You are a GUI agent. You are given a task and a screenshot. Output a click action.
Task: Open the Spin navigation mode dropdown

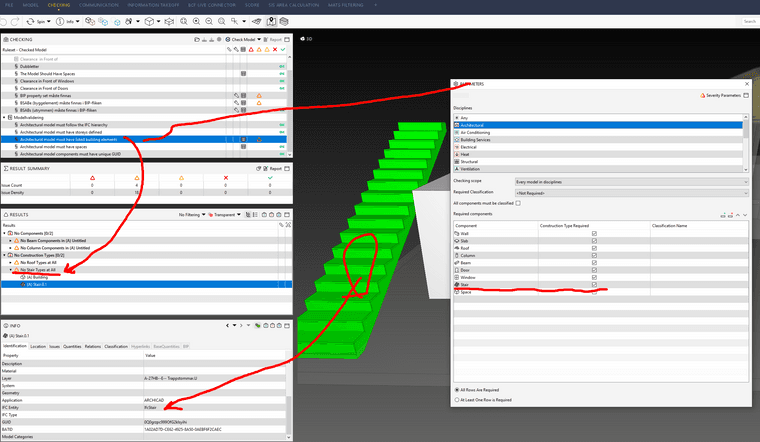click(x=48, y=21)
